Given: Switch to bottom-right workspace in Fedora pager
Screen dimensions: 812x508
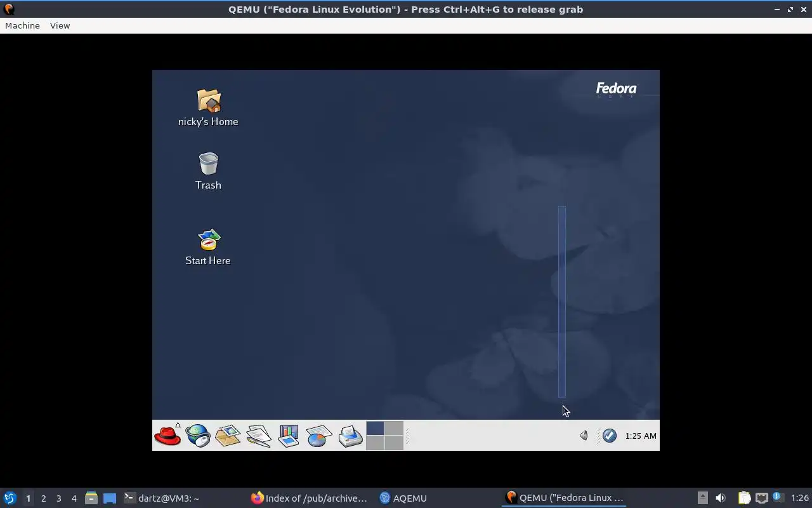Looking at the screenshot, I should [394, 443].
